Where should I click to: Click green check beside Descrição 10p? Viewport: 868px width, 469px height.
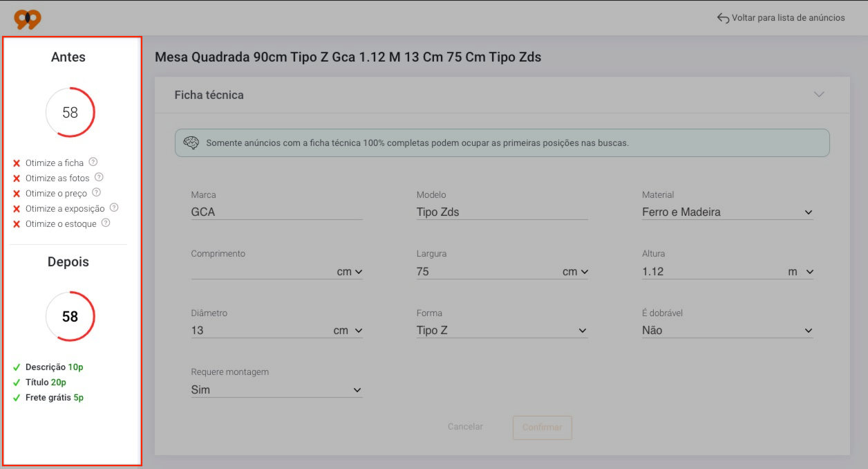[17, 367]
